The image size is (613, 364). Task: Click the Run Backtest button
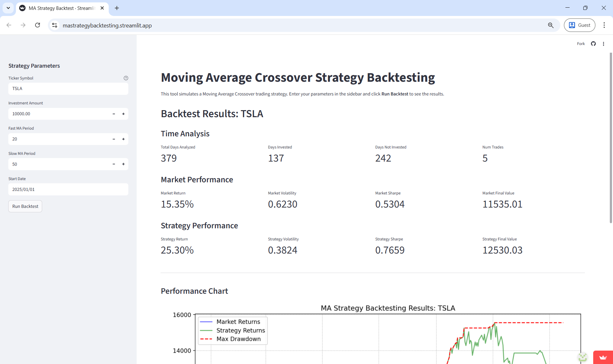[x=25, y=206]
